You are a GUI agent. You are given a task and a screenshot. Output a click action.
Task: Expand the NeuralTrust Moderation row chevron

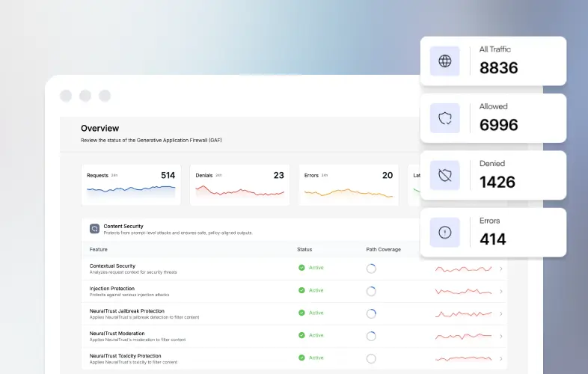[500, 336]
